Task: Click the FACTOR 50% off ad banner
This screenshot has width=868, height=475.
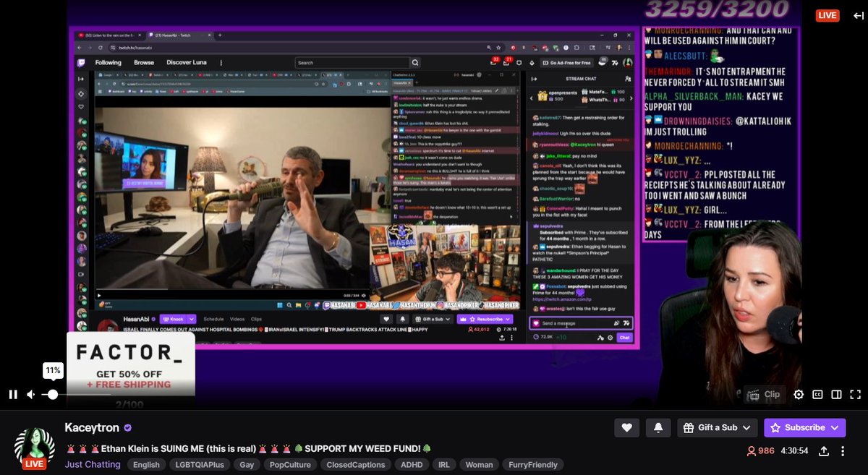Action: point(131,365)
